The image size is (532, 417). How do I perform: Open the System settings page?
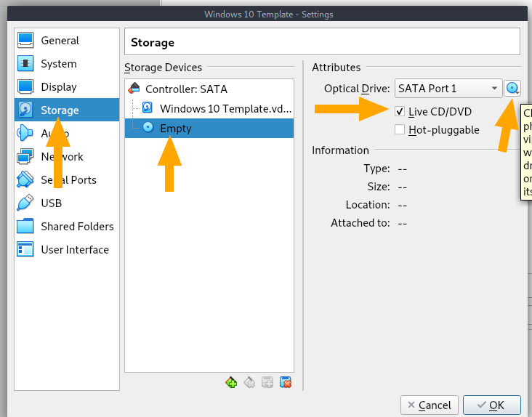[x=67, y=64]
